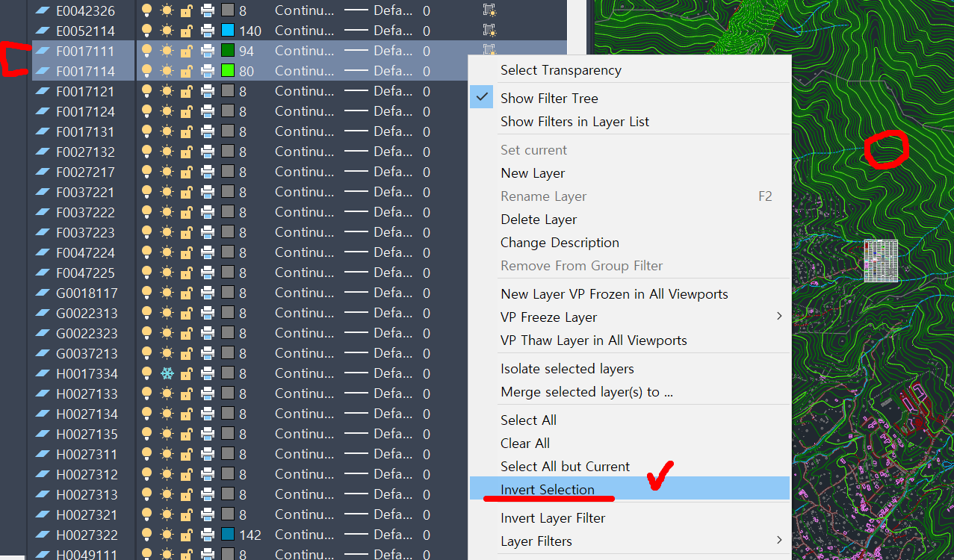The height and width of the screenshot is (560, 954).
Task: Choose Invert Selection from context menu
Action: tap(630, 489)
